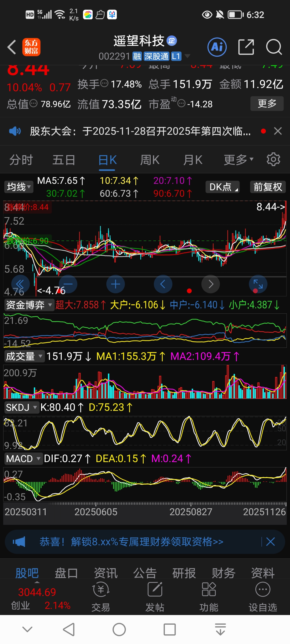Open the 公告 tab

coord(145,573)
